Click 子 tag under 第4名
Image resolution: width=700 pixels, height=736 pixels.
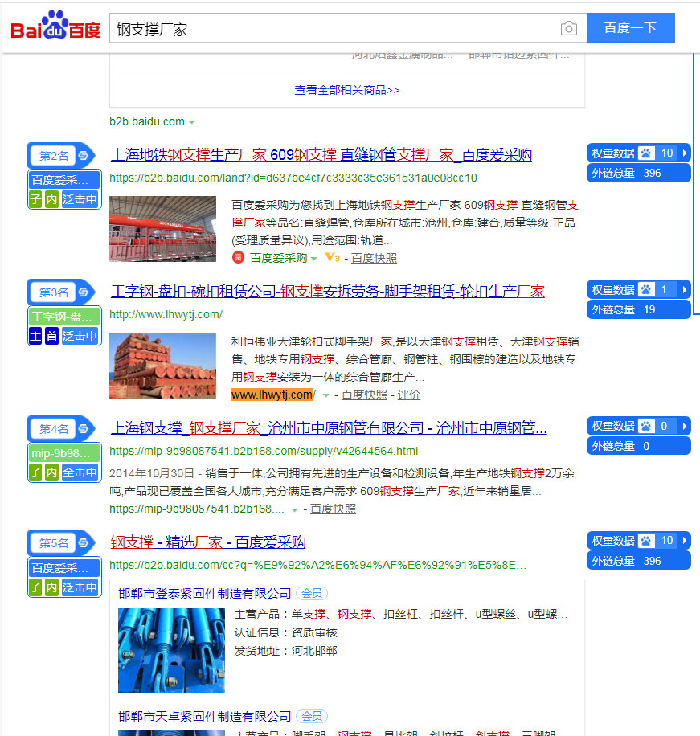[x=35, y=472]
